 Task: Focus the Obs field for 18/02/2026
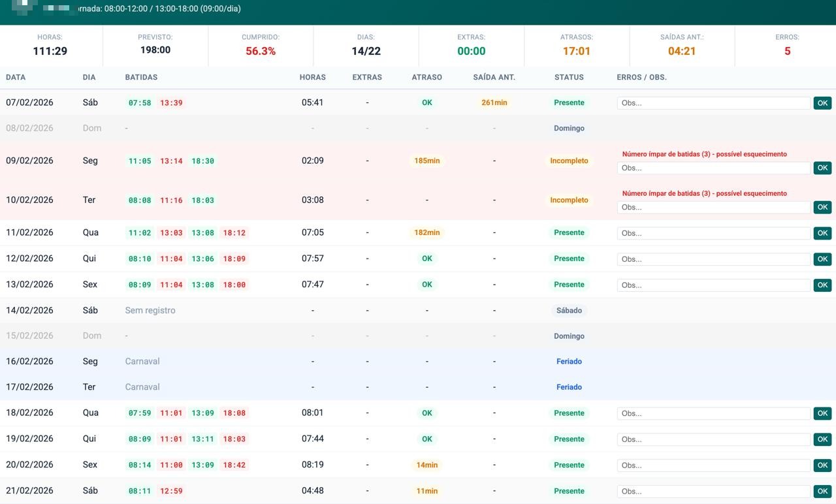[714, 413]
